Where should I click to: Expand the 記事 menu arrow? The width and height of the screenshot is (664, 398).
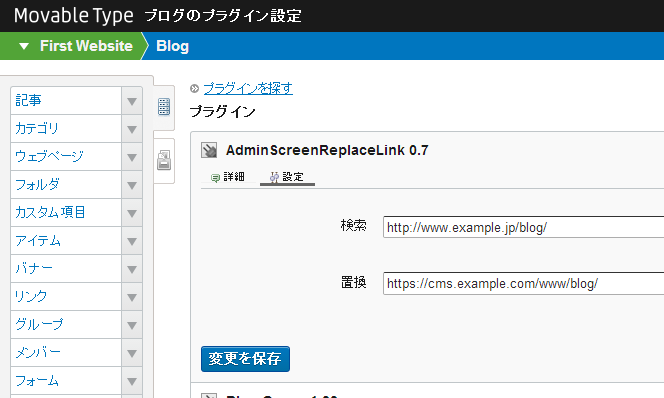click(x=132, y=101)
